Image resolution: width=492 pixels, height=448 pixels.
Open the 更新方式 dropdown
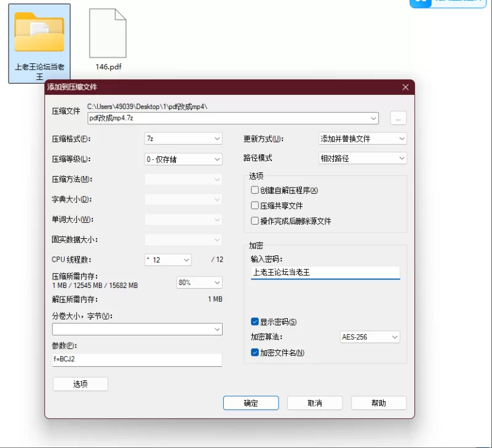[x=362, y=138]
